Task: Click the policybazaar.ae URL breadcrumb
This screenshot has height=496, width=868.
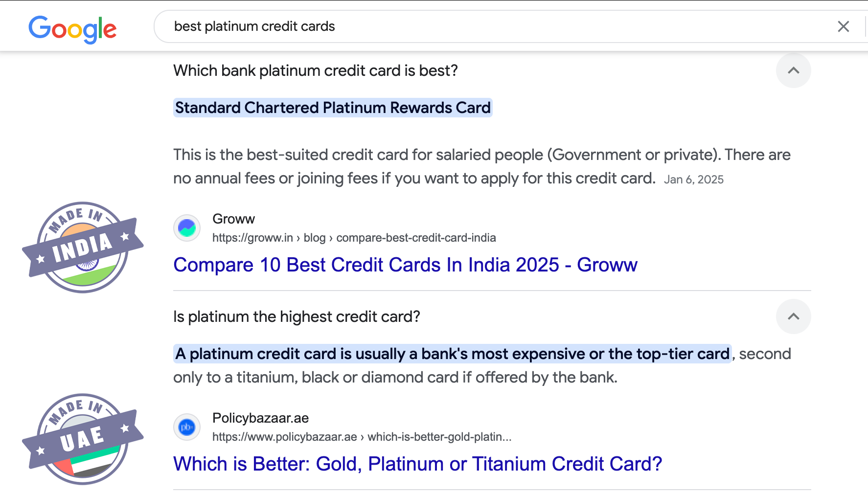Action: pyautogui.click(x=362, y=437)
